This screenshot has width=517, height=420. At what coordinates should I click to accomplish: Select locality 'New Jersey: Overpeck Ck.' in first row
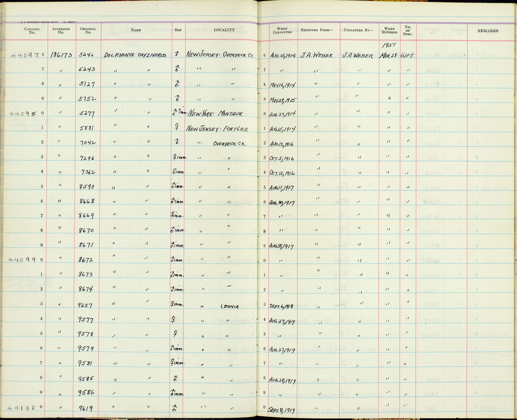click(221, 55)
